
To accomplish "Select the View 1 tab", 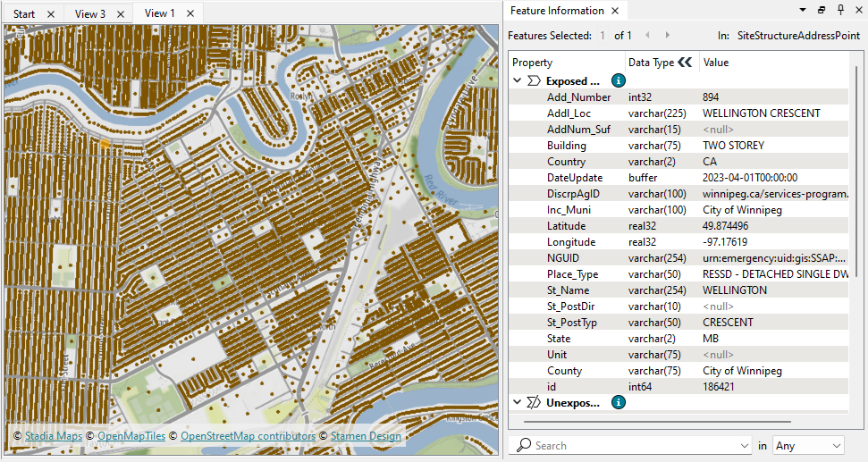I will click(159, 13).
